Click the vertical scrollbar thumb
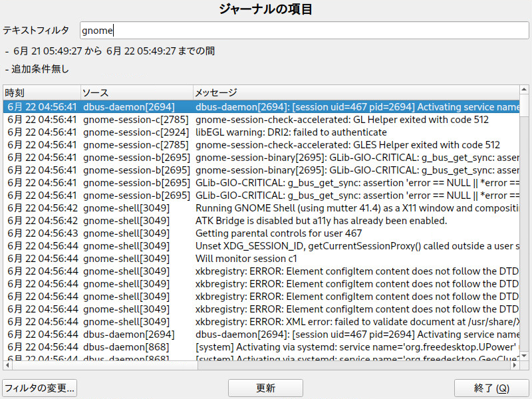This screenshot has width=532, height=399. click(x=524, y=106)
